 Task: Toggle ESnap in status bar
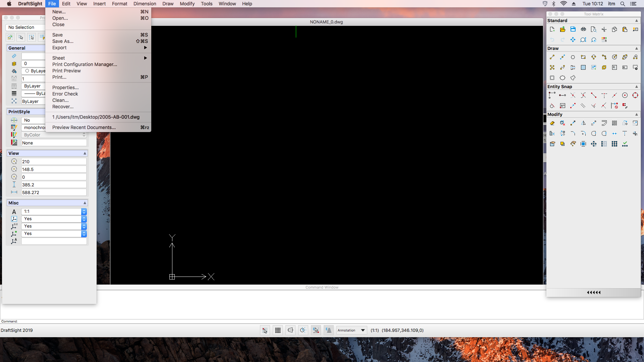point(316,330)
